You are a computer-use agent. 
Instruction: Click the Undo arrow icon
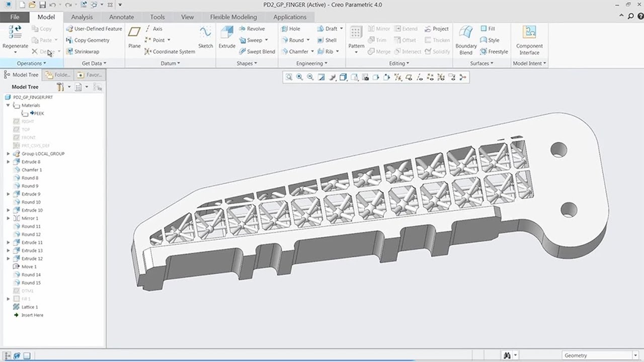52,5
